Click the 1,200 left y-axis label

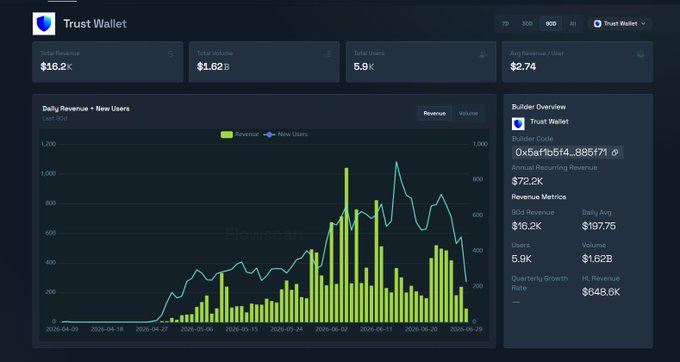pyautogui.click(x=49, y=144)
